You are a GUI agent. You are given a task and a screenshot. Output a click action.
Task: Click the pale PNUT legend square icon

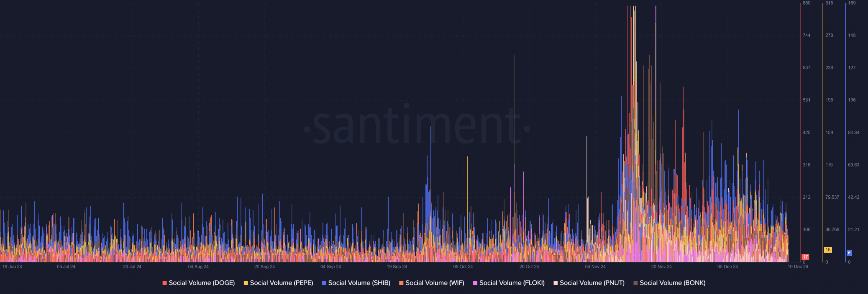(555, 283)
